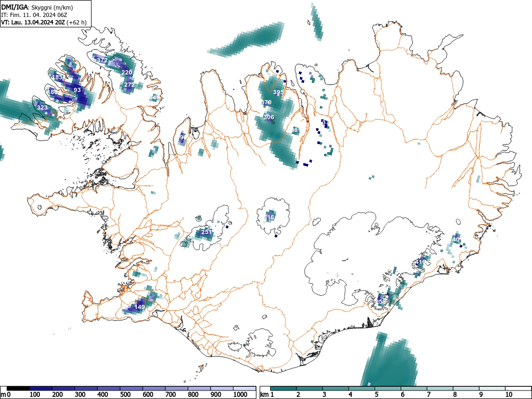Select the 870 visibility value on the map
Viewport: 532px width, 399px height.
tap(267, 102)
